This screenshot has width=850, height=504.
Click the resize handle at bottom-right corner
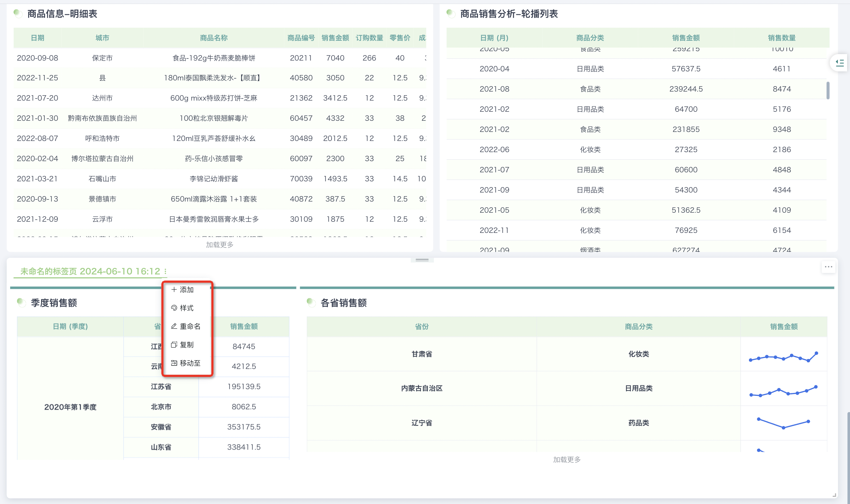[834, 495]
